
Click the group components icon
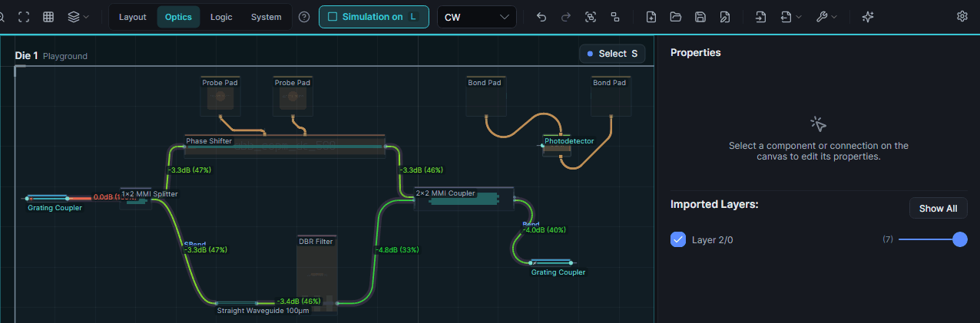[615, 17]
